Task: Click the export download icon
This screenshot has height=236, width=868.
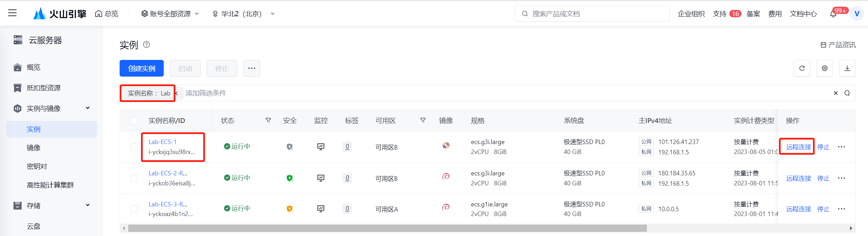Action: (847, 68)
